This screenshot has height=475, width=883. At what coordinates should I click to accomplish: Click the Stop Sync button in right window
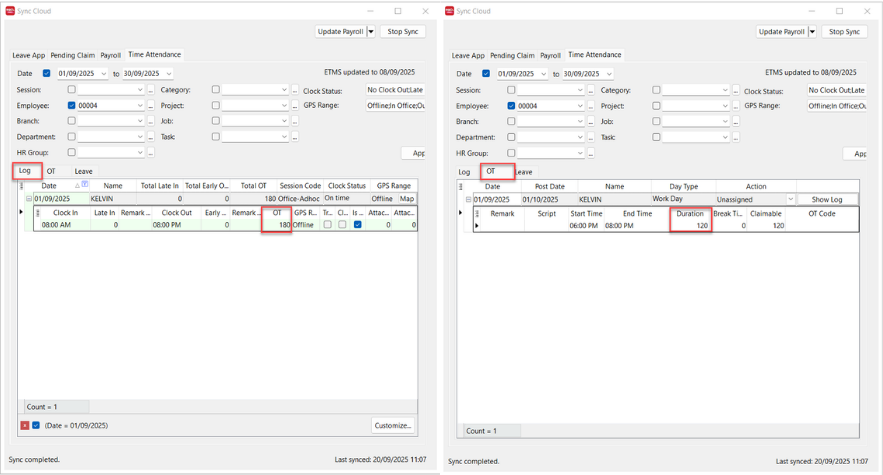pyautogui.click(x=844, y=32)
